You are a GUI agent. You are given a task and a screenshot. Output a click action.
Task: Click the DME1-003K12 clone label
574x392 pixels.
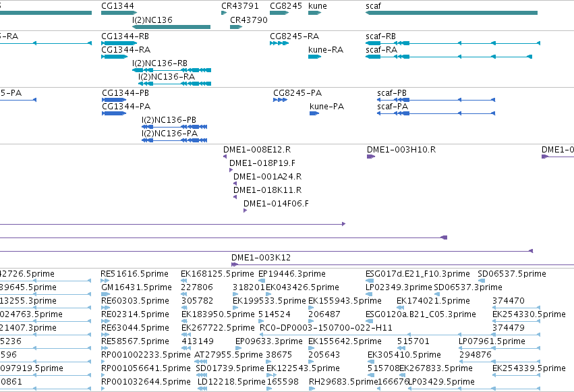(x=261, y=257)
